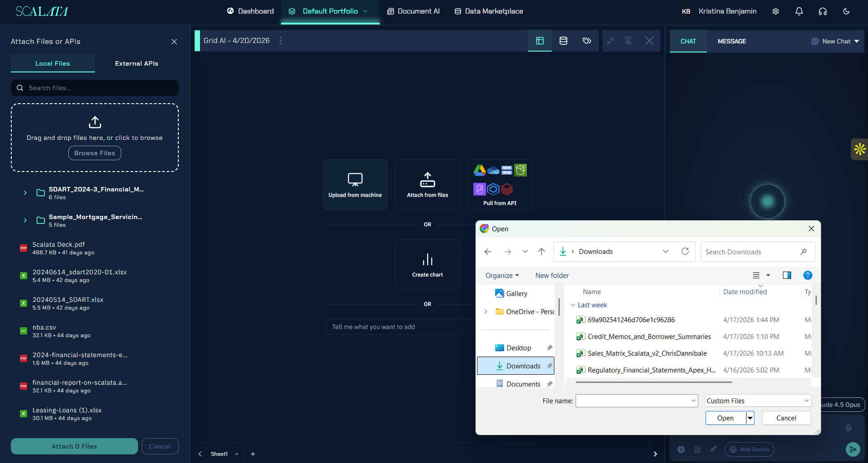
Task: Click the KB user avatar
Action: [686, 11]
